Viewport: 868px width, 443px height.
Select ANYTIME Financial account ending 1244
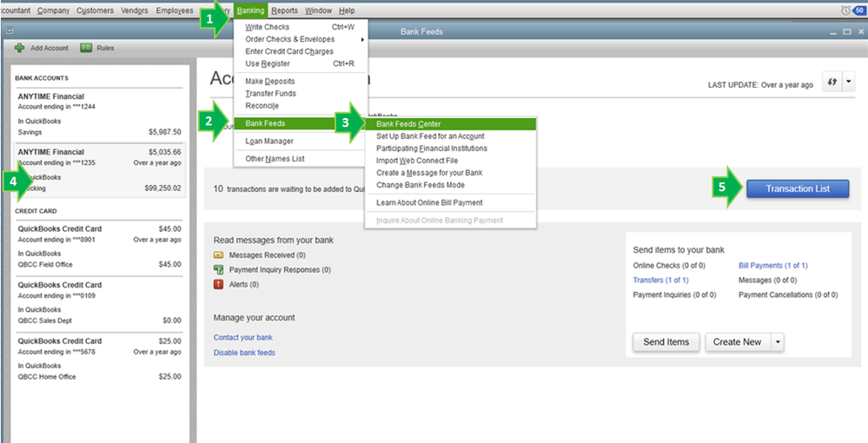pos(99,115)
